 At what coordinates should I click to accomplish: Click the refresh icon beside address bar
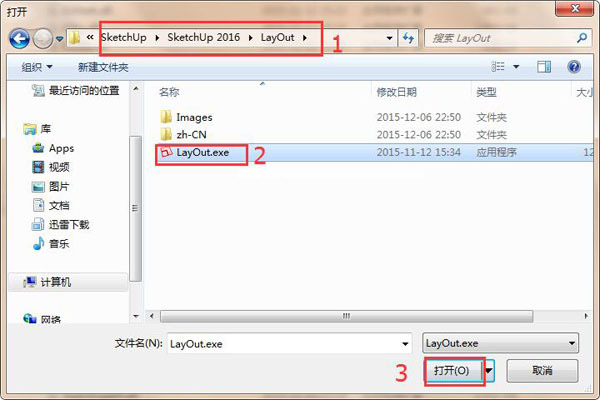pos(408,38)
